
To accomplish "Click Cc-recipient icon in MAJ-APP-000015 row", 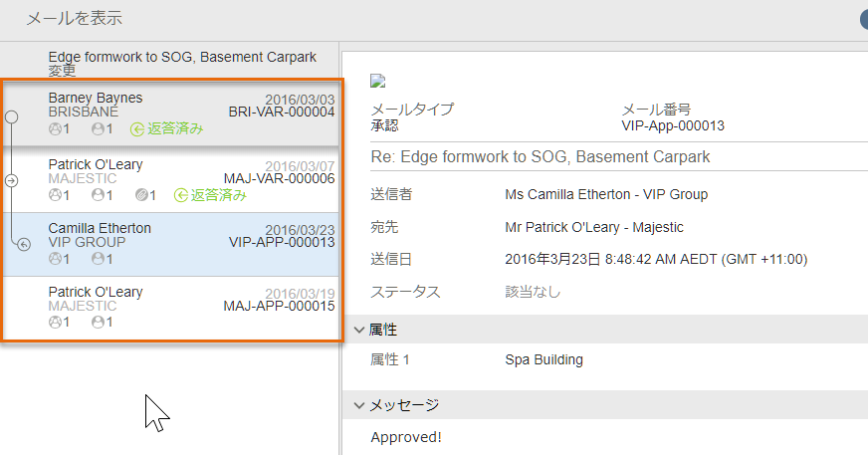I will pyautogui.click(x=98, y=323).
